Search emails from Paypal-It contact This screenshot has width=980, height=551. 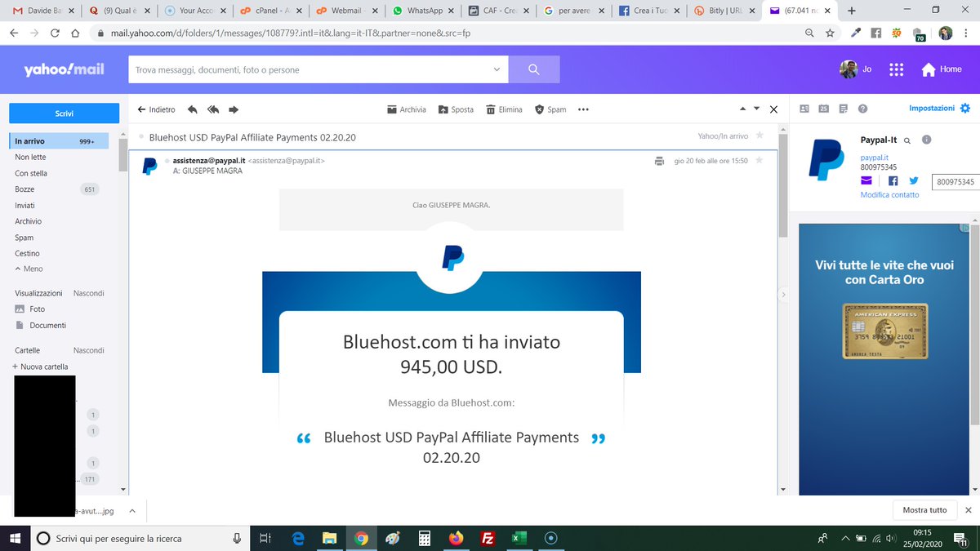coord(907,140)
